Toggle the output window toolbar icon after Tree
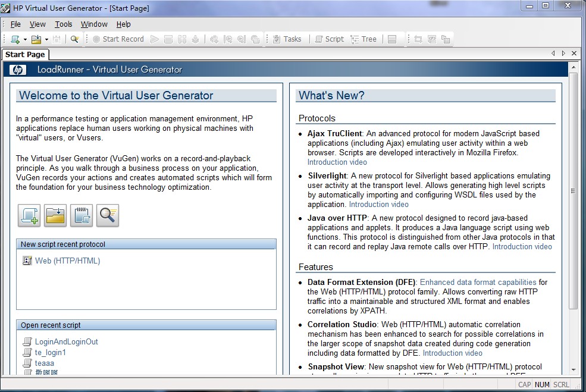Screen dimensions: 586x392 [392, 39]
